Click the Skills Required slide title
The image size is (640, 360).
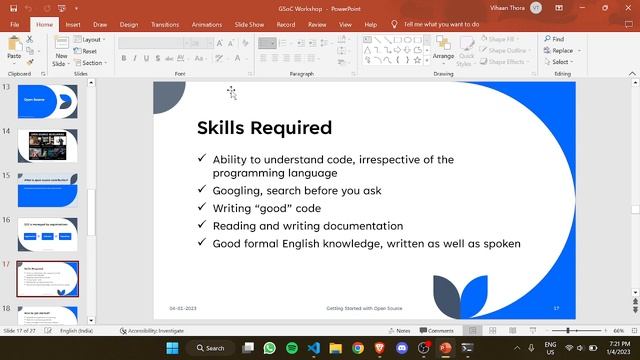click(264, 128)
